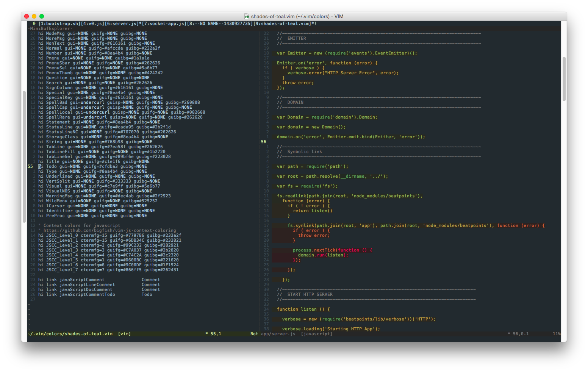Click the 'Symbolic link' comment heading
The width and height of the screenshot is (588, 372).
[305, 152]
